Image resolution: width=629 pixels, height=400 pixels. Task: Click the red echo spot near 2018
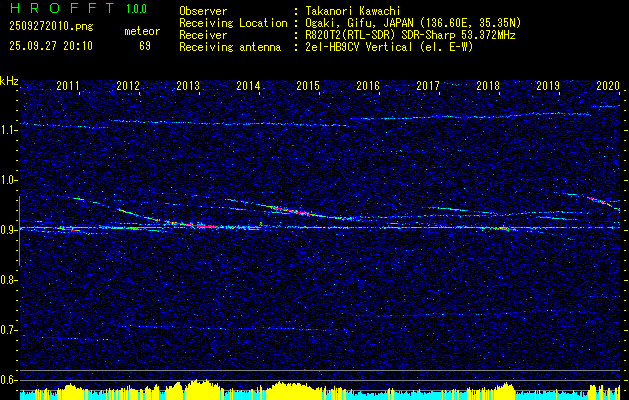505,229
